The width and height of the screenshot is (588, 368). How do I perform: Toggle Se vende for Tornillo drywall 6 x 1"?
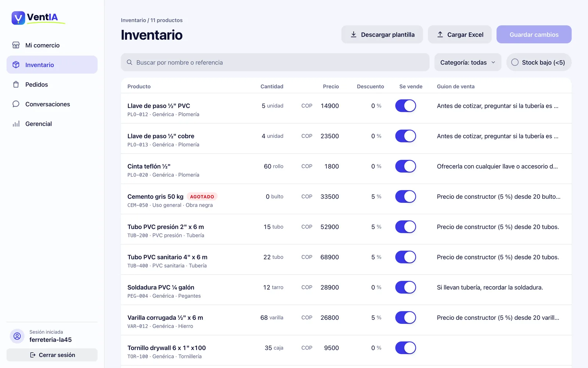coord(405,348)
